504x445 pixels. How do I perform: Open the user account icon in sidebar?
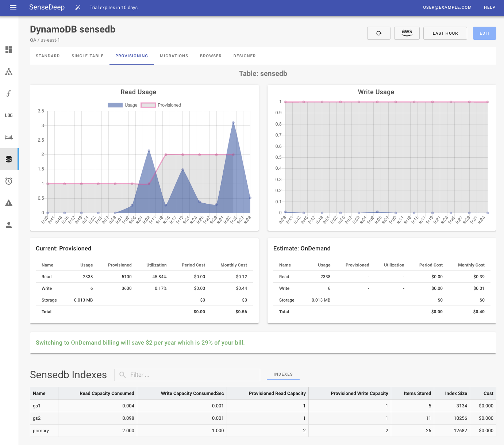[x=9, y=225]
